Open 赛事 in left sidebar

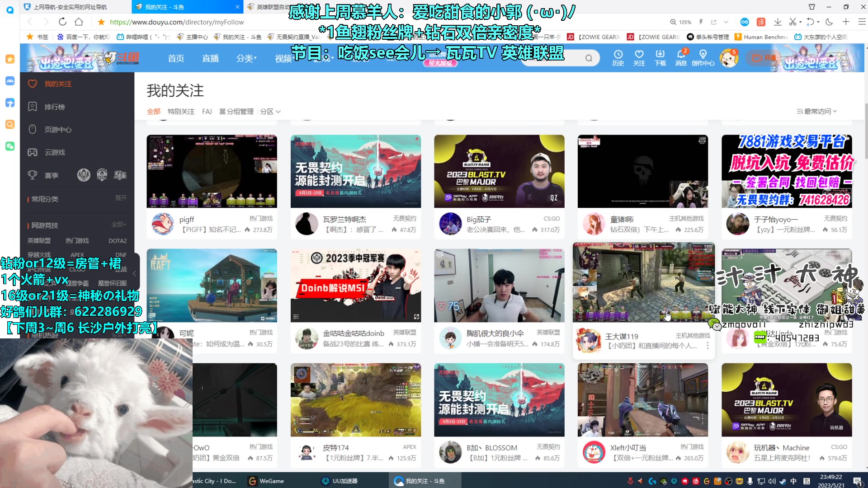pos(51,175)
